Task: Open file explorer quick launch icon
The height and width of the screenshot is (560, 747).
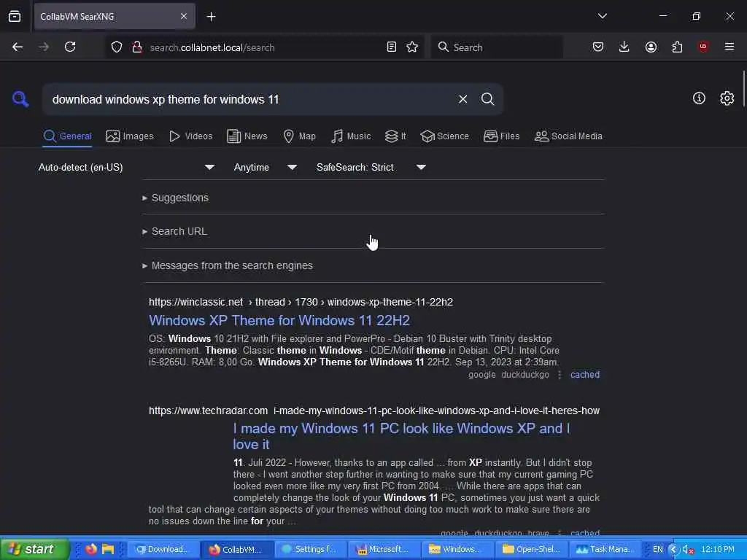Action: [108, 549]
